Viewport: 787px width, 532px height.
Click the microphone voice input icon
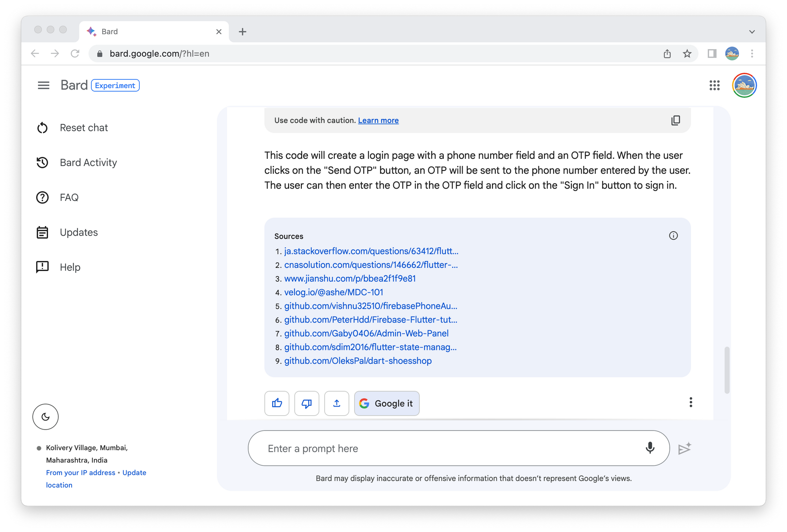[650, 448]
